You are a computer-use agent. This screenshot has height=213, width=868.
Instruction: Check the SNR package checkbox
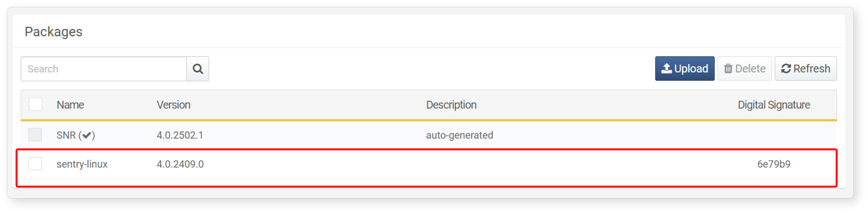coord(35,135)
